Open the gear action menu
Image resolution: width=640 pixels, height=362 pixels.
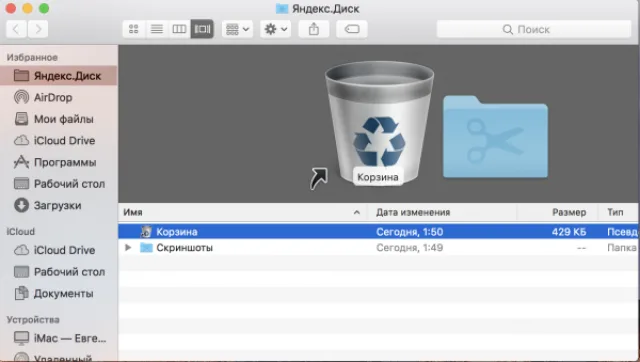276,29
